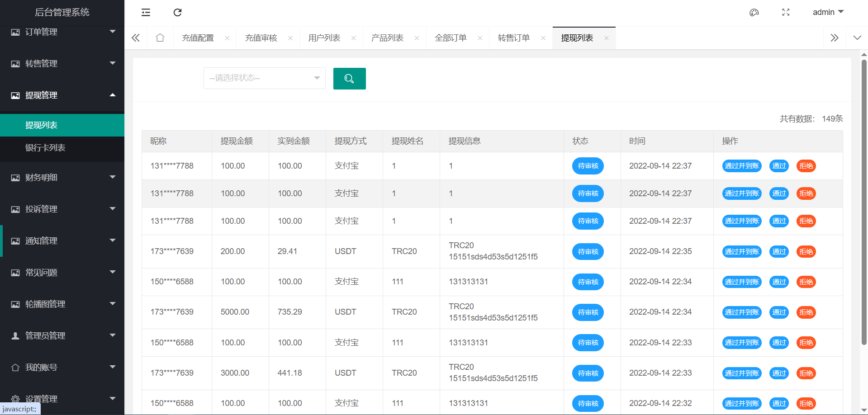This screenshot has width=868, height=415.
Task: Open the theme palette icon
Action: point(754,12)
